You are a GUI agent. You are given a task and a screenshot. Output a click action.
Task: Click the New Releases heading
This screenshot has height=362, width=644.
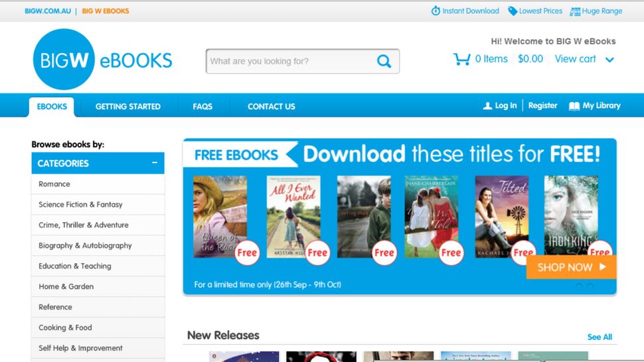click(x=223, y=335)
